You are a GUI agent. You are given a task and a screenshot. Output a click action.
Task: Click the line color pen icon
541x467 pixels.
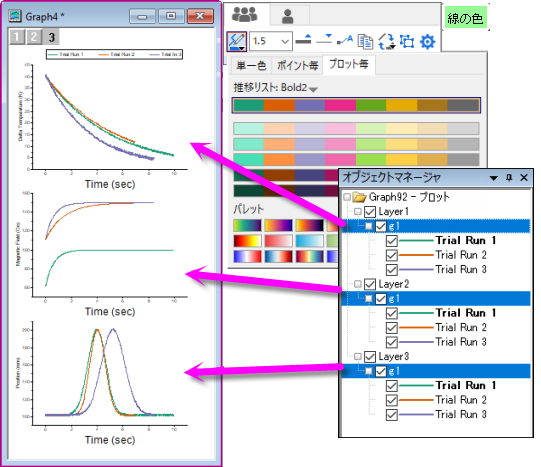(x=237, y=42)
